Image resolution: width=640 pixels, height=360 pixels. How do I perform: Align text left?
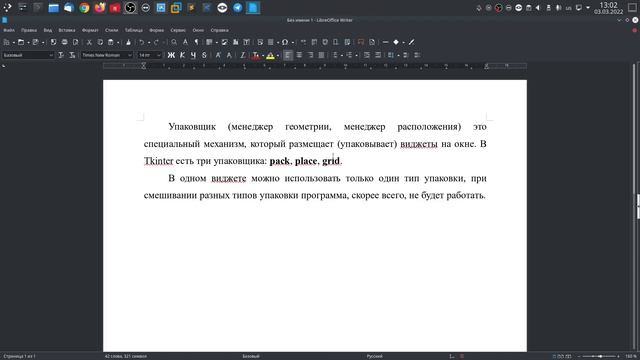pyautogui.click(x=288, y=55)
